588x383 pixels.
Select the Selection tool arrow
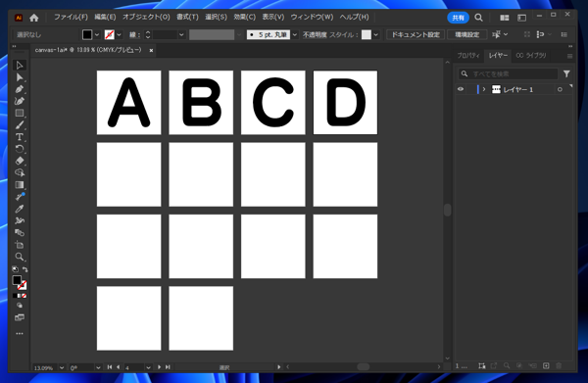[x=20, y=66]
